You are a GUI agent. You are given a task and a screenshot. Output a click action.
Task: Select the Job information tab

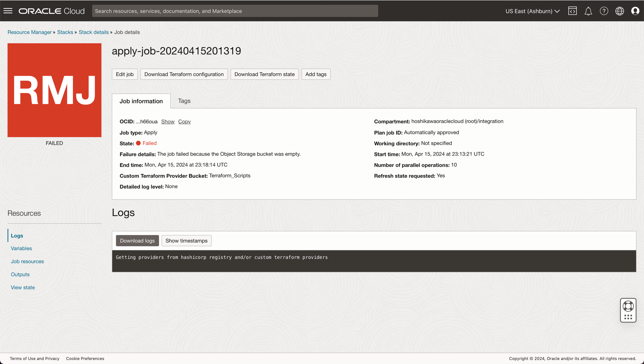(x=141, y=101)
